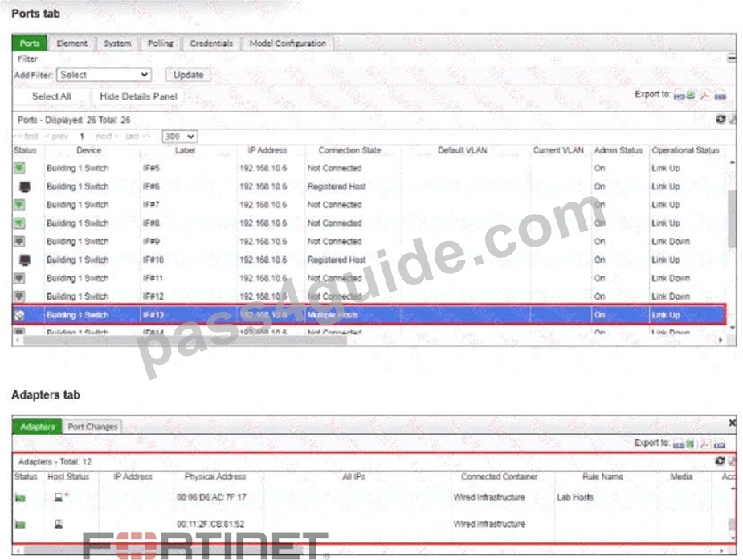Collapse the Filter panel minus icon
The width and height of the screenshot is (743, 560).
tap(732, 59)
